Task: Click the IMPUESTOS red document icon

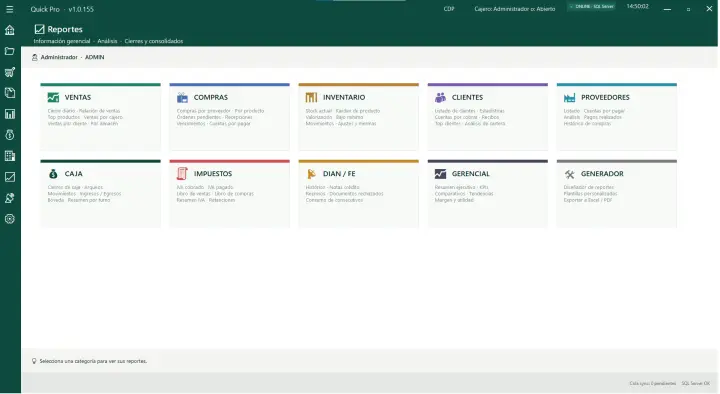Action: coord(182,174)
